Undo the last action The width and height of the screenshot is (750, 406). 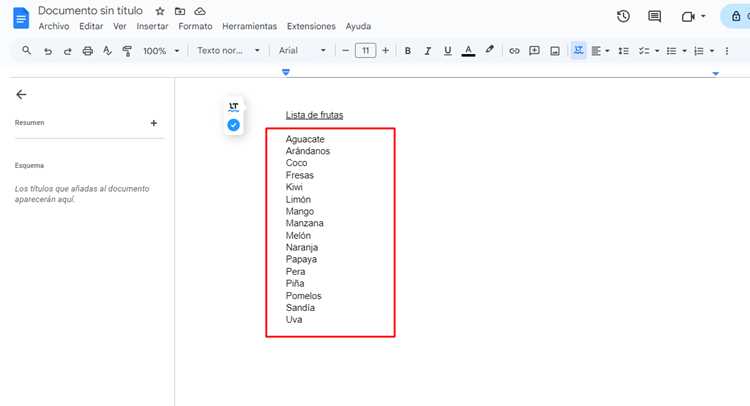point(47,51)
